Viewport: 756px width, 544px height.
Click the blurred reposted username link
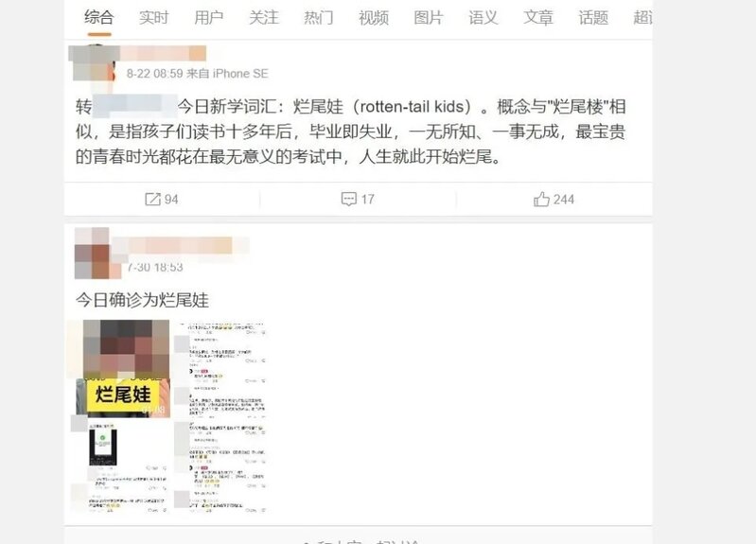(135, 107)
